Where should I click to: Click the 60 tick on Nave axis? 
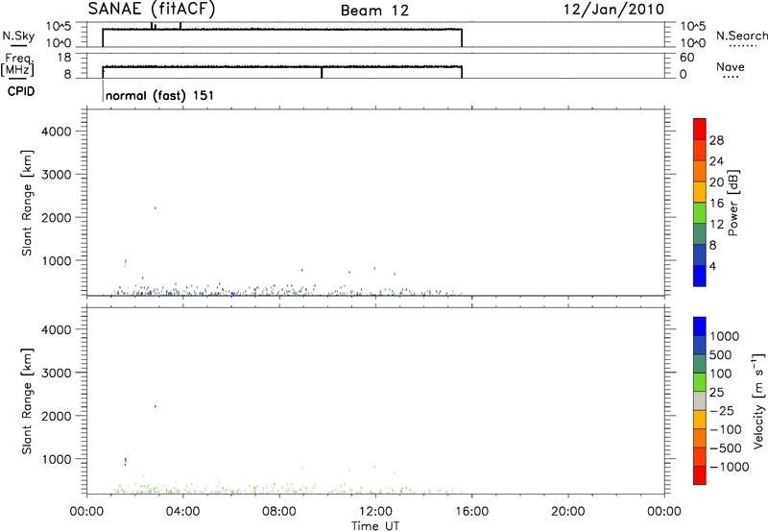[686, 58]
